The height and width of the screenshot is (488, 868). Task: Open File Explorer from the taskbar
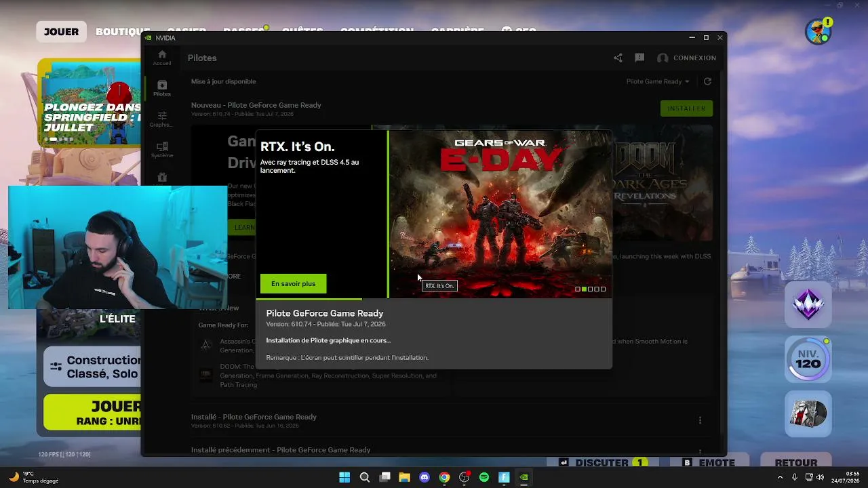404,477
